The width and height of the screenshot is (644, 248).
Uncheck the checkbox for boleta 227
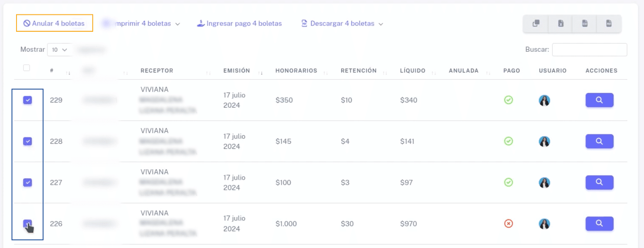point(27,182)
